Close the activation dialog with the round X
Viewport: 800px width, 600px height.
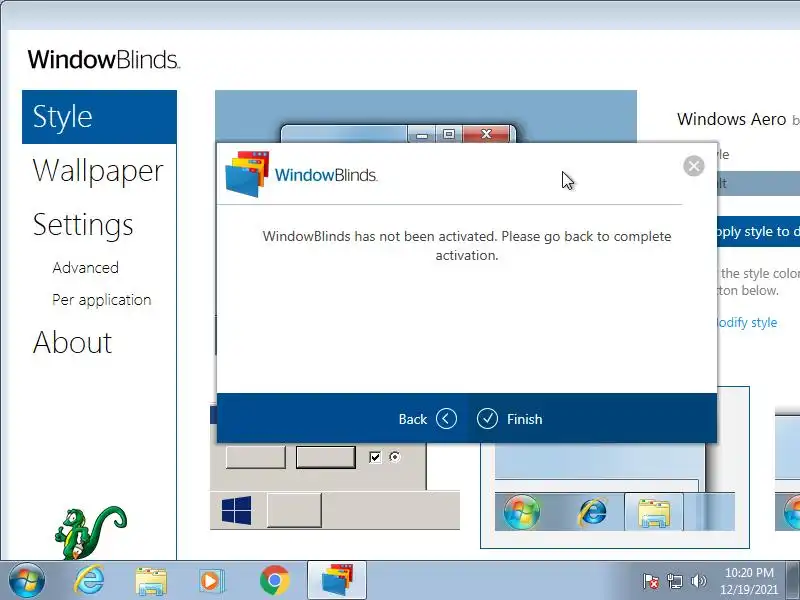[694, 166]
